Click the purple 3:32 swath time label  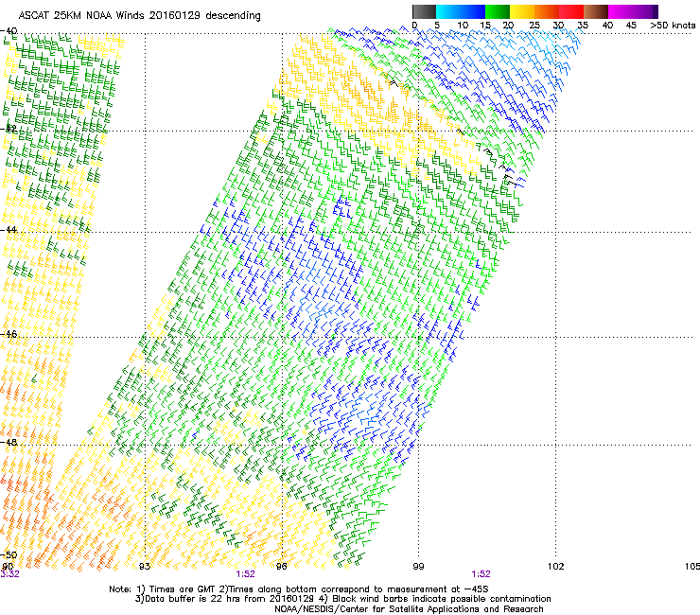click(9, 574)
